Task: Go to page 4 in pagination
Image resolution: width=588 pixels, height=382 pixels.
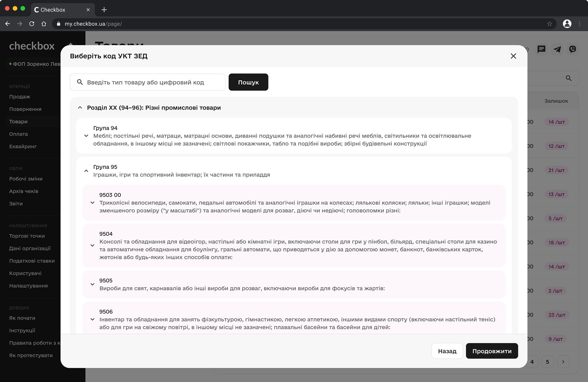Action: (x=532, y=362)
